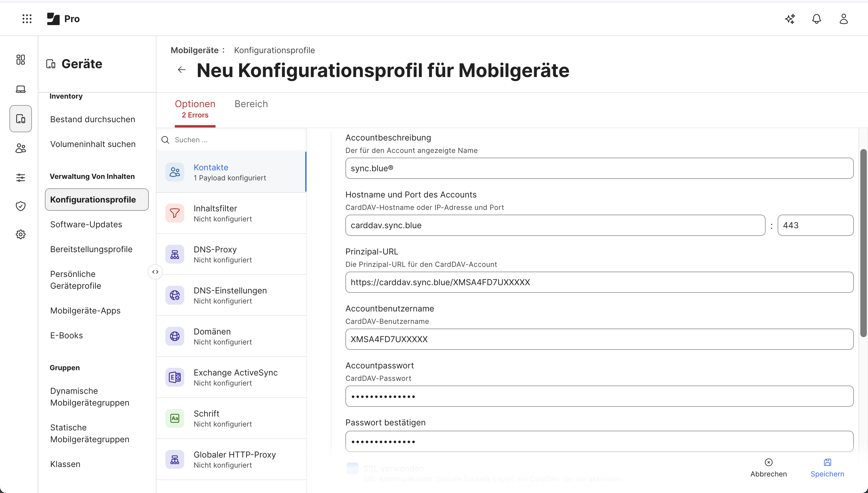Click the Speichern button
Viewport: 868px width, 493px height.
click(827, 468)
